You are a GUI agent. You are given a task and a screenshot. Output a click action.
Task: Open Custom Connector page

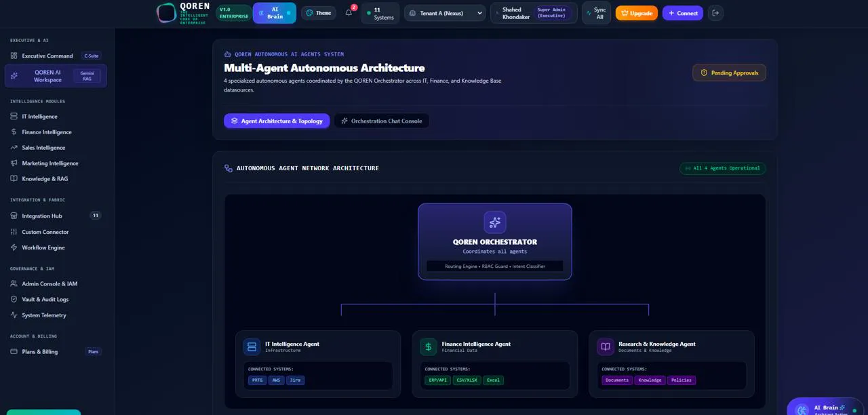tap(56, 232)
